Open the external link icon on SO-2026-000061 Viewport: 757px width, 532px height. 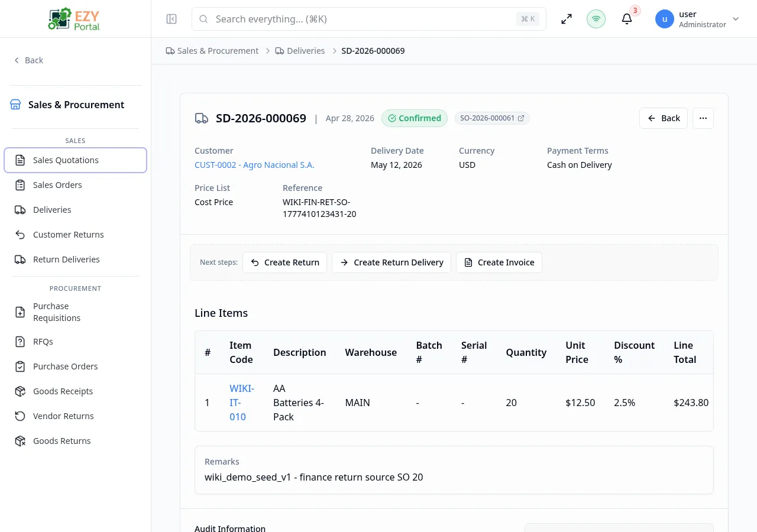coord(521,118)
